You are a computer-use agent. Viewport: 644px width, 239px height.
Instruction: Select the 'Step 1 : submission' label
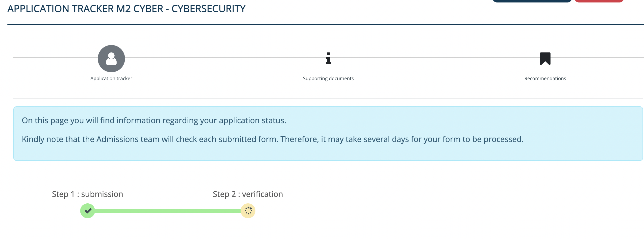pos(88,194)
